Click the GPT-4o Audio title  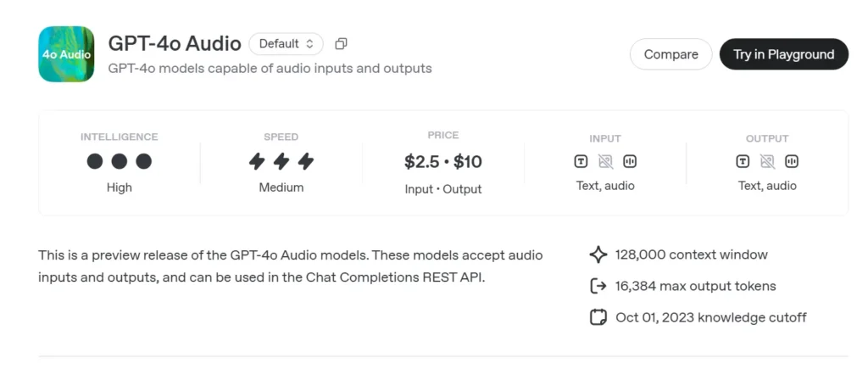coord(175,43)
